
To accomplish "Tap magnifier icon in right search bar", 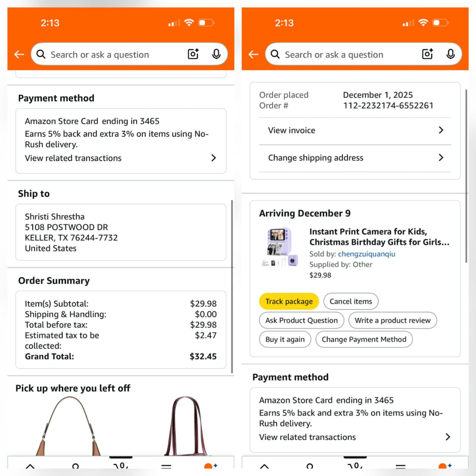I will 275,54.
